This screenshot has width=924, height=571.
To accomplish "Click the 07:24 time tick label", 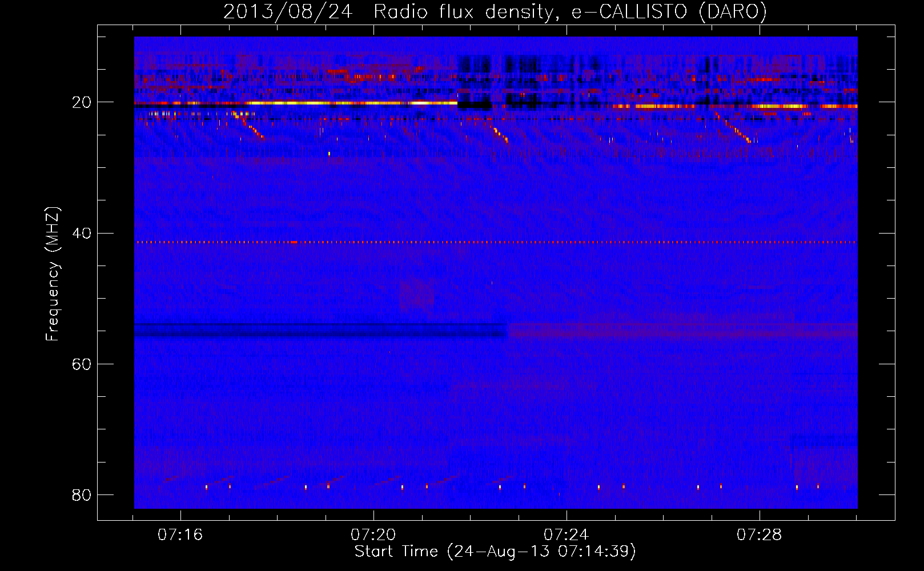I will click(567, 535).
